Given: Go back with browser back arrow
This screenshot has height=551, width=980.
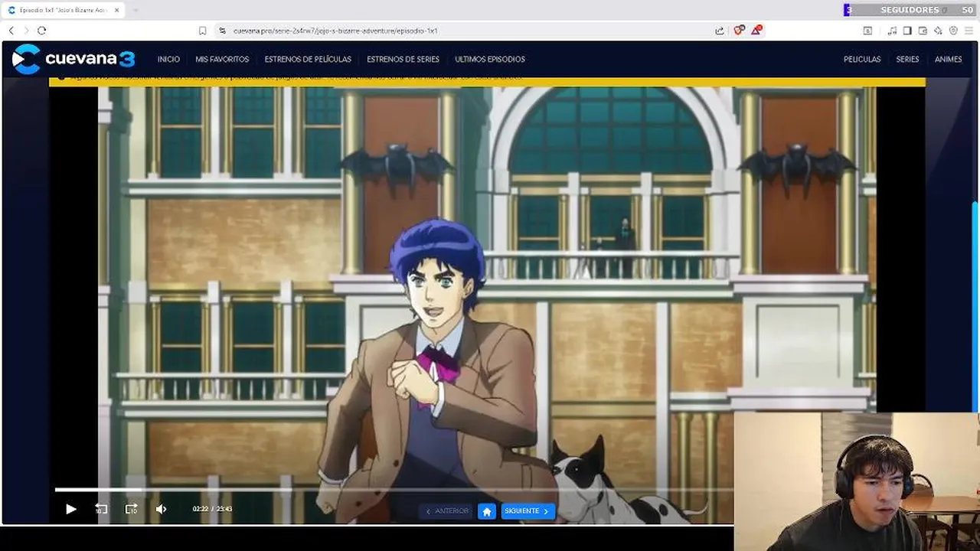Looking at the screenshot, I should point(11,31).
